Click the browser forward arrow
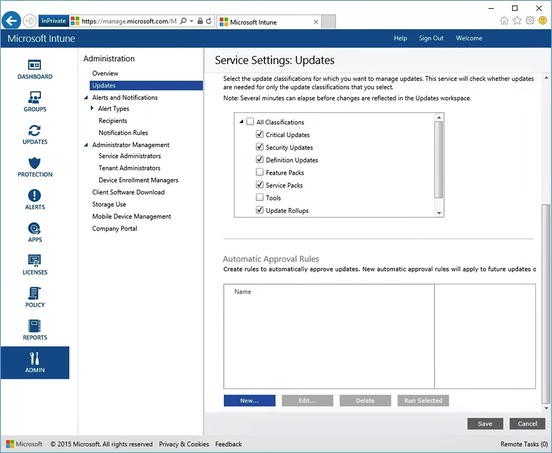This screenshot has height=453, width=552. pos(30,21)
